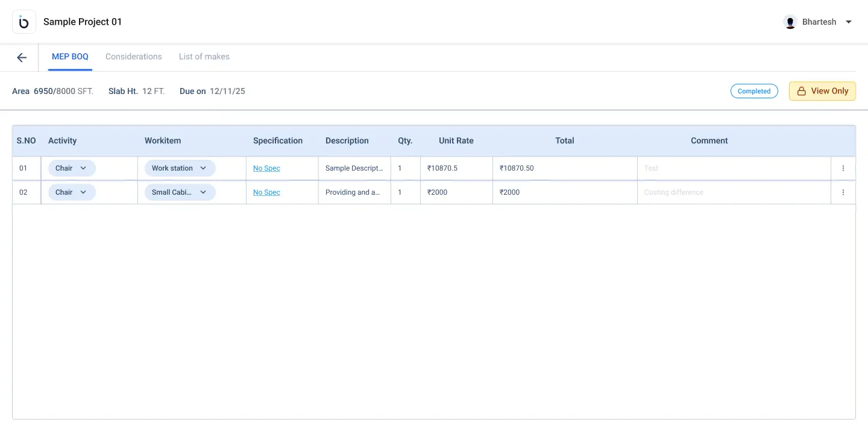Screen dimensions: 868x434
Task: Open the List of makes tab
Action: (204, 57)
